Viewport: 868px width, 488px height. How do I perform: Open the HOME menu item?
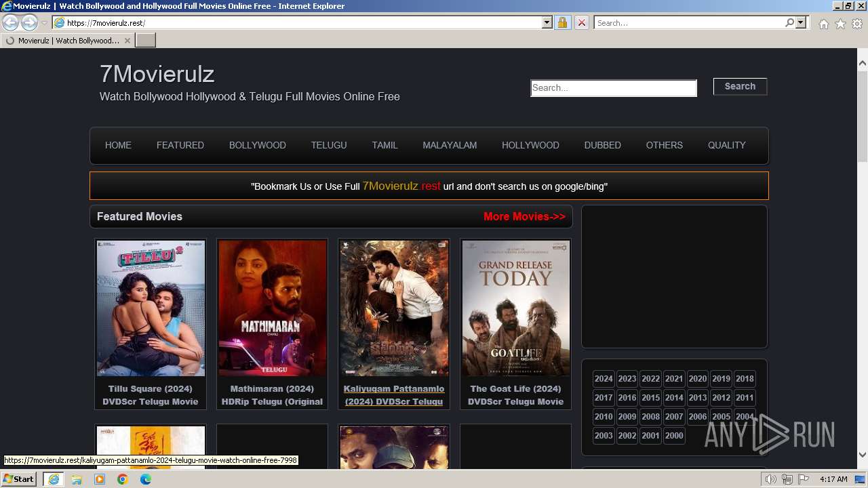118,145
